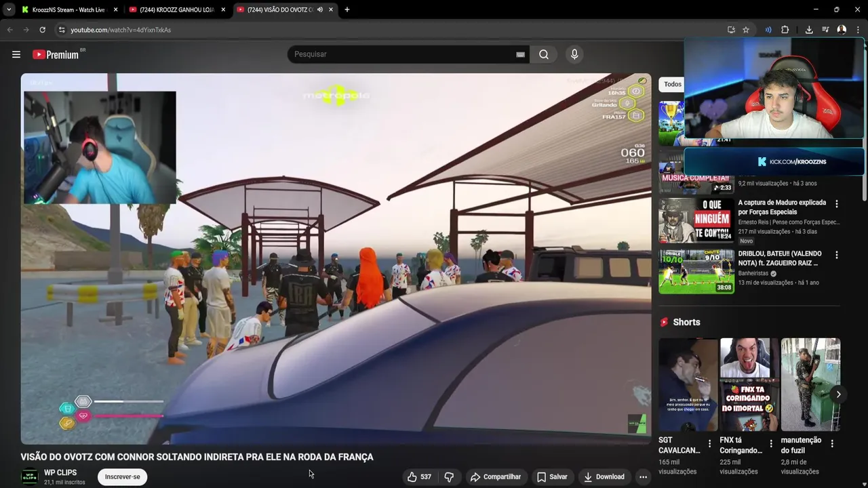Share the video via Compartilhar
The height and width of the screenshot is (488, 868).
pos(496,476)
